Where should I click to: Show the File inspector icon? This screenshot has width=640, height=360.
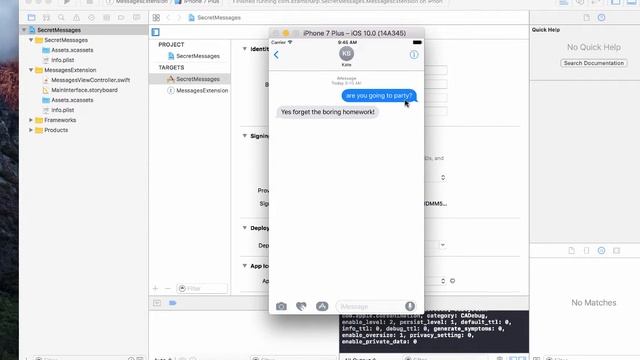(x=587, y=18)
